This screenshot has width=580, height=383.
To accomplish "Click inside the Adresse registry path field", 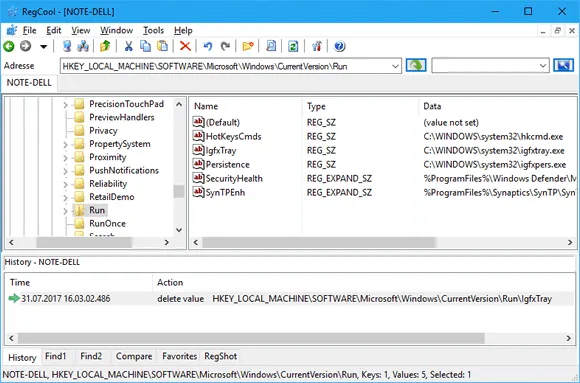I will pyautogui.click(x=226, y=66).
